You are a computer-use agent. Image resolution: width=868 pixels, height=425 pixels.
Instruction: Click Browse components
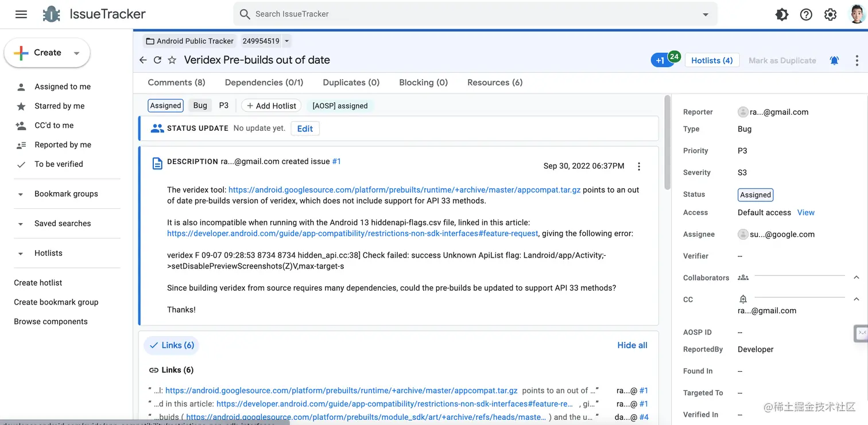51,322
